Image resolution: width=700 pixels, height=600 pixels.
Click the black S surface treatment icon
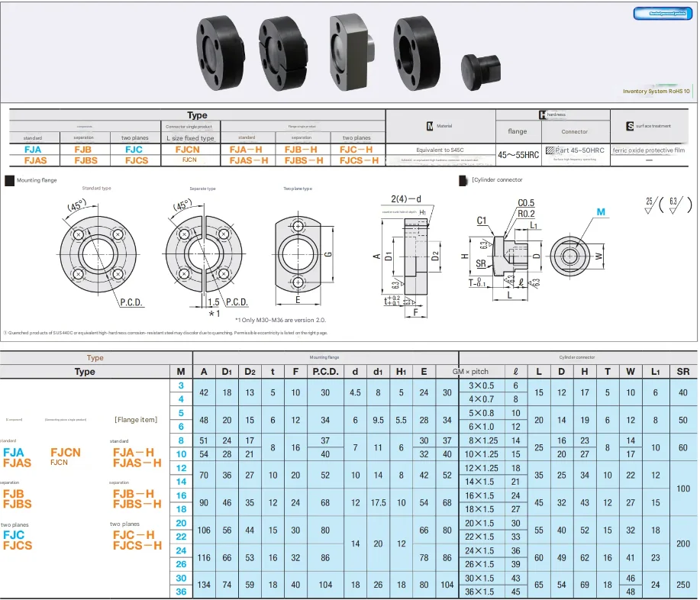tap(629, 126)
